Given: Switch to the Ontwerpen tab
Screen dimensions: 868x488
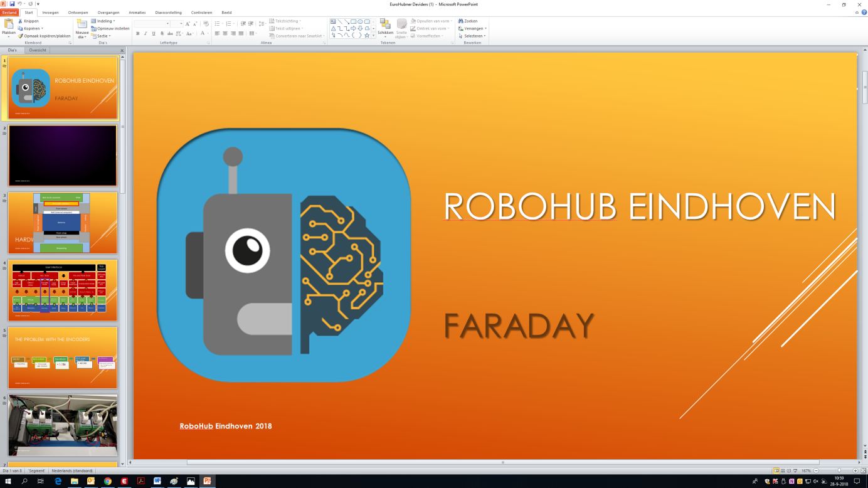Looking at the screenshot, I should tap(78, 13).
